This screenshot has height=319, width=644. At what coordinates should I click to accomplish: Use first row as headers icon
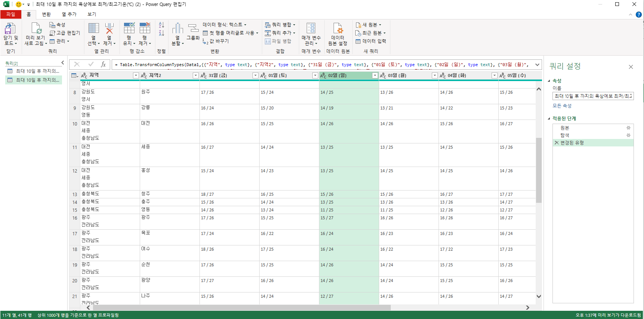point(205,33)
